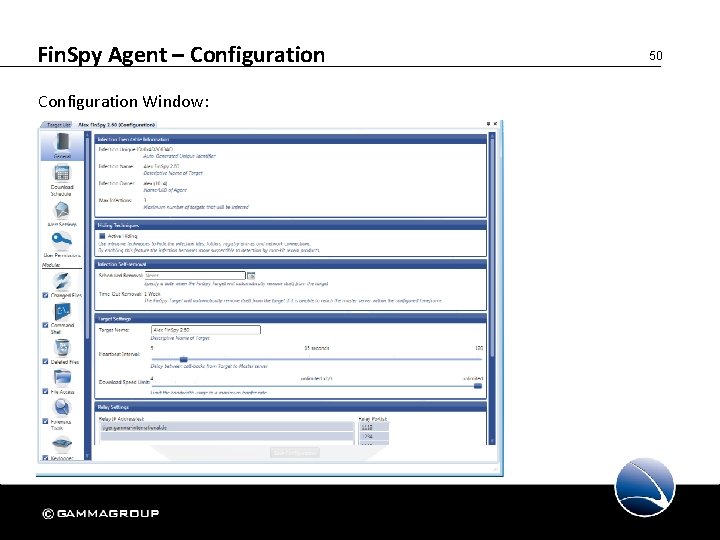Toggle the Deleted Files module checkbox
The width and height of the screenshot is (720, 540).
pos(45,362)
